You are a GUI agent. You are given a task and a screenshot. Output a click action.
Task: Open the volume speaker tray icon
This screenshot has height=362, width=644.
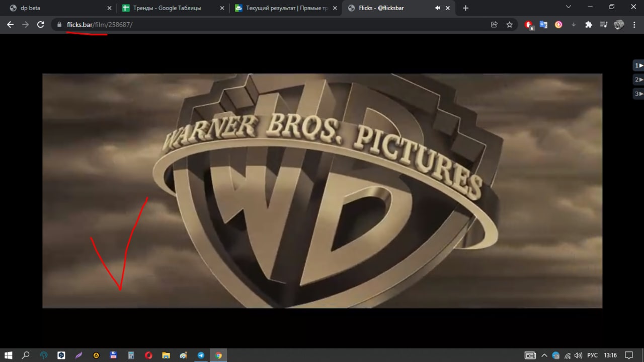pyautogui.click(x=578, y=355)
